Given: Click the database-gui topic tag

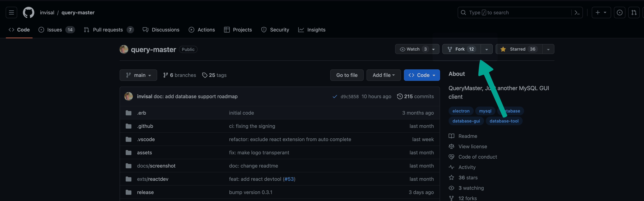Looking at the screenshot, I should tap(466, 121).
